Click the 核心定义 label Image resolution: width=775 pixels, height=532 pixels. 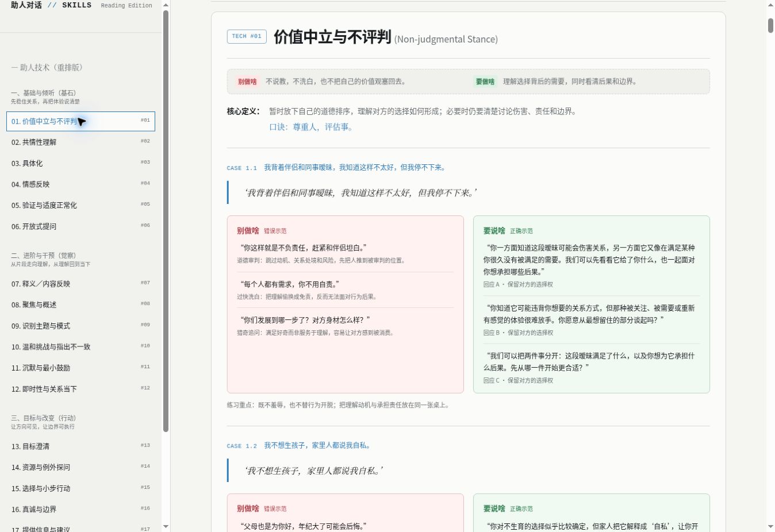tap(243, 111)
